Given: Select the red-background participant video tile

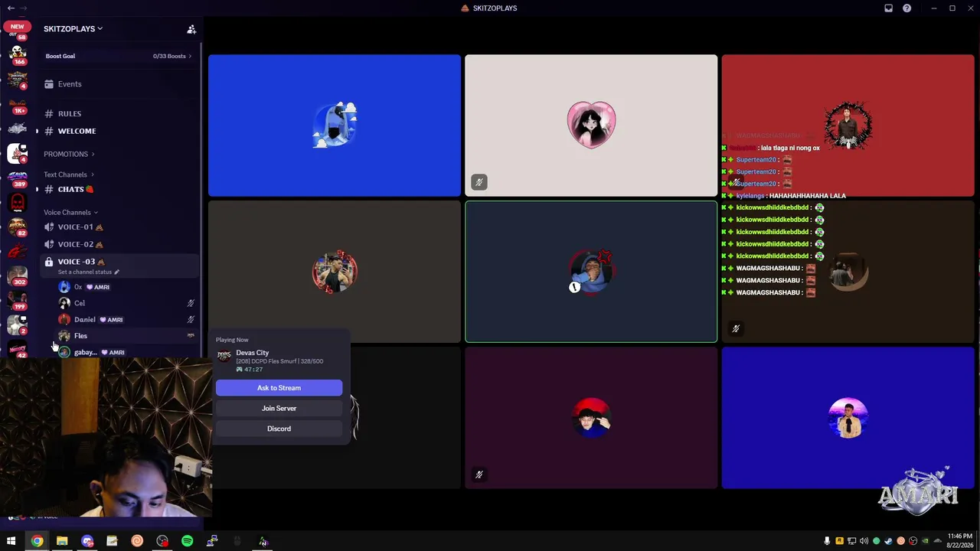Looking at the screenshot, I should [848, 126].
